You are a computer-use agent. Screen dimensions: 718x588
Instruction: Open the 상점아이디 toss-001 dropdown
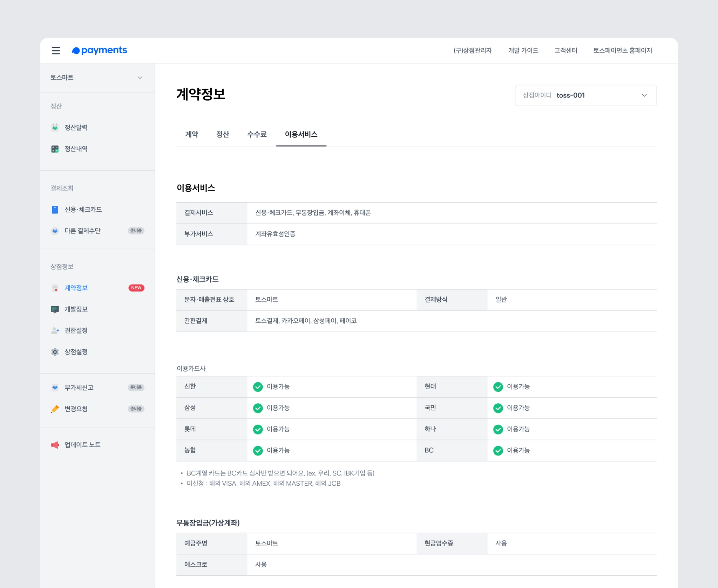[x=585, y=95]
